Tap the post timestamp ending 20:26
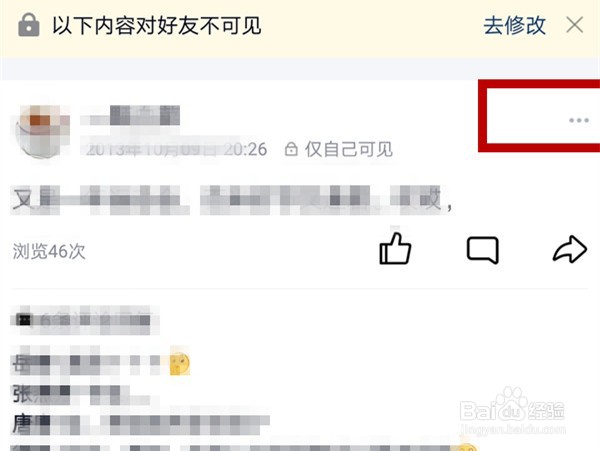600x451 pixels. (x=176, y=149)
